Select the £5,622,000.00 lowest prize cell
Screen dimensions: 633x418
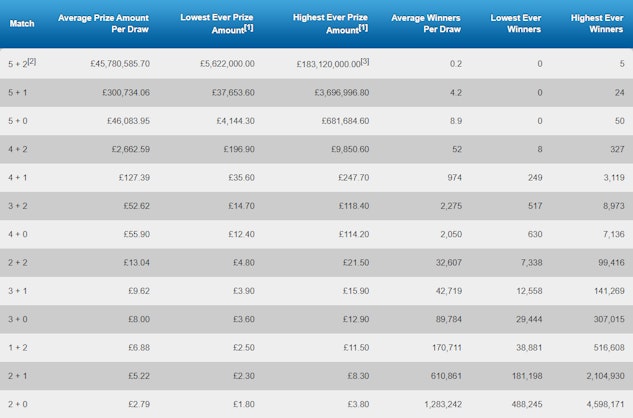[227, 64]
